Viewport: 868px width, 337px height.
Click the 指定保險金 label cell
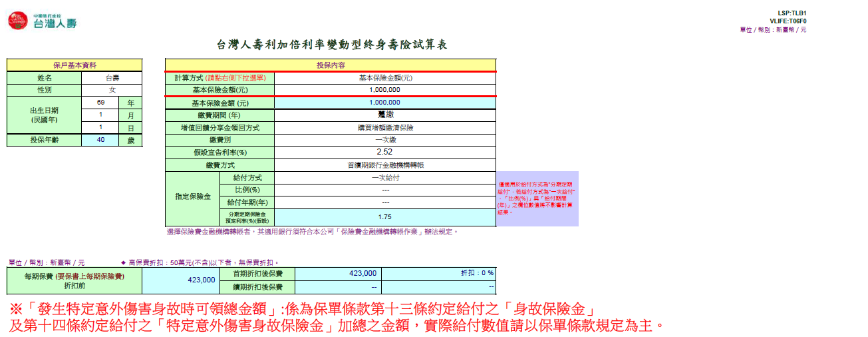[192, 198]
